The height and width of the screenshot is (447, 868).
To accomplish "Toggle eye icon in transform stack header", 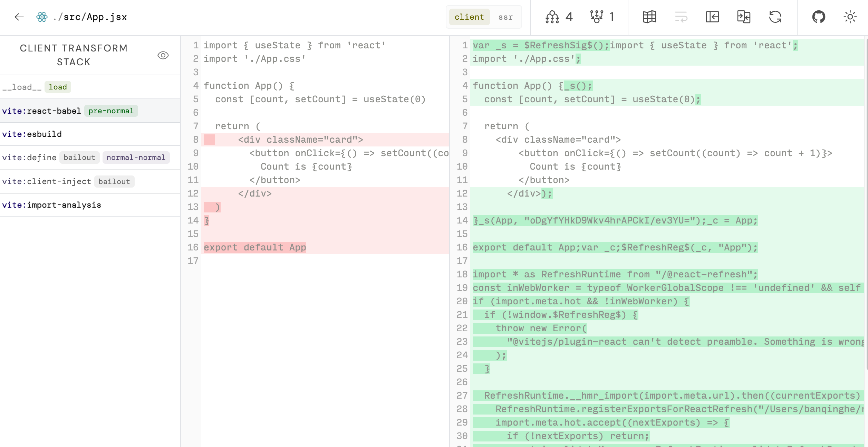I will [163, 55].
